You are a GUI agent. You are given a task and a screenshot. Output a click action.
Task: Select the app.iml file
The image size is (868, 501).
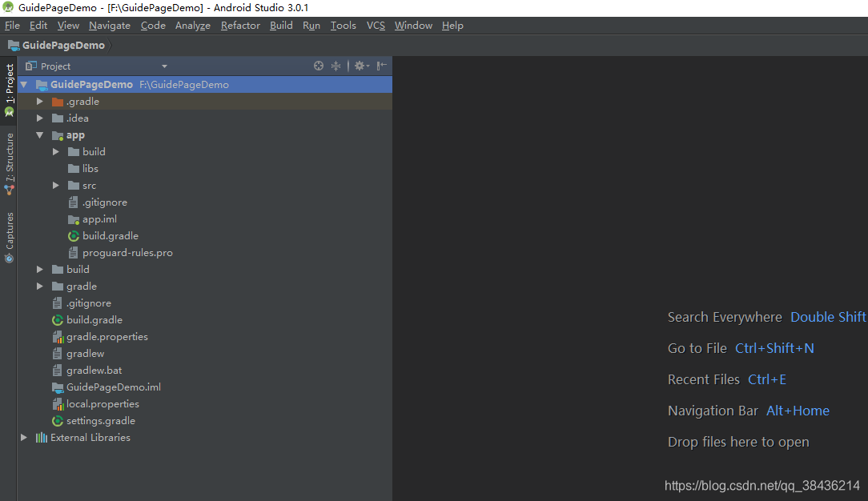(99, 219)
